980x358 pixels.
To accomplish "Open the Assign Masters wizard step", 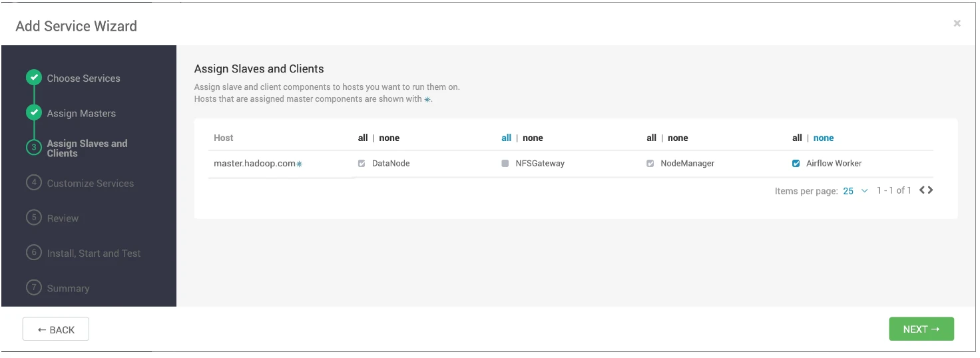I will [81, 113].
